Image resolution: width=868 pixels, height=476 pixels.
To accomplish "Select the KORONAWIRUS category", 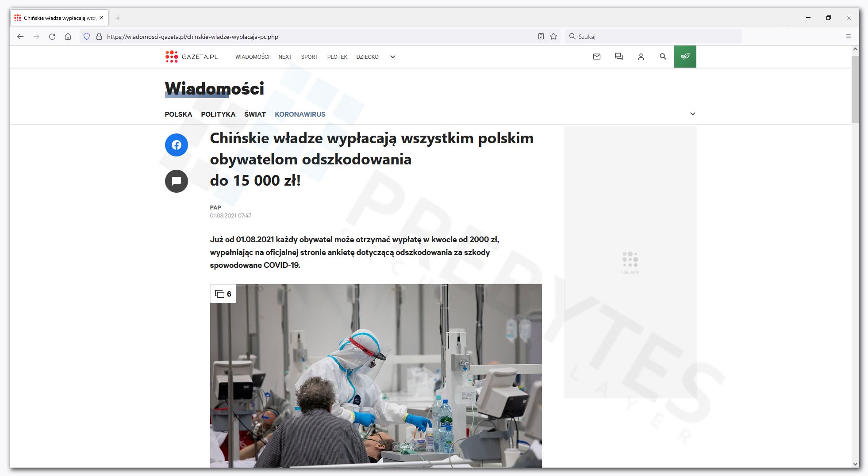I will pyautogui.click(x=300, y=114).
